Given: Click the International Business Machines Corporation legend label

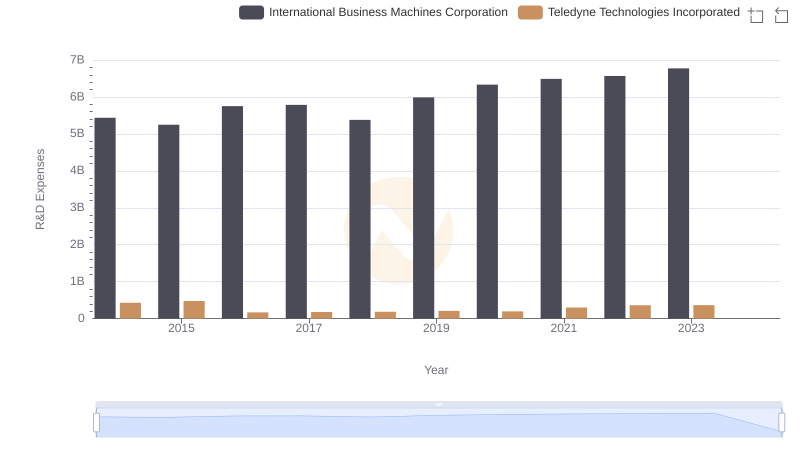Looking at the screenshot, I should [388, 12].
